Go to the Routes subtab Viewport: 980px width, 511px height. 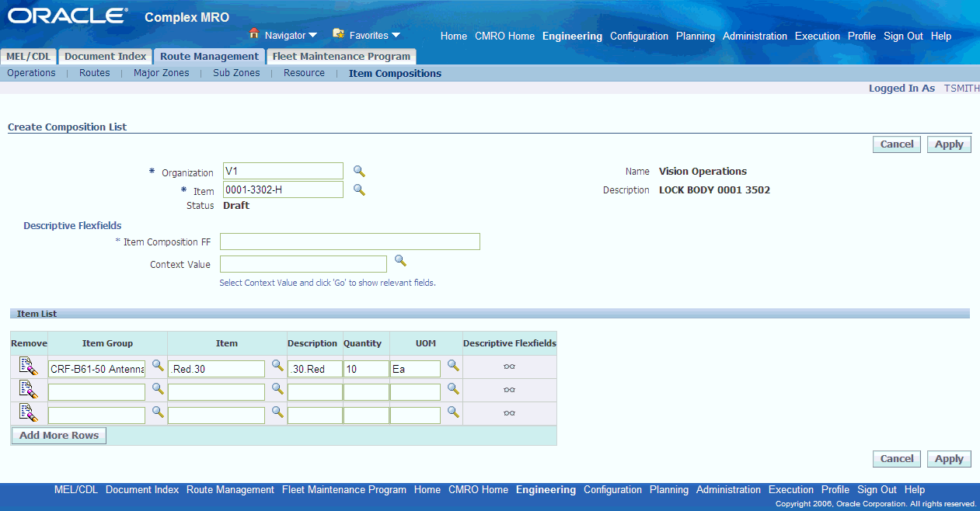(95, 73)
